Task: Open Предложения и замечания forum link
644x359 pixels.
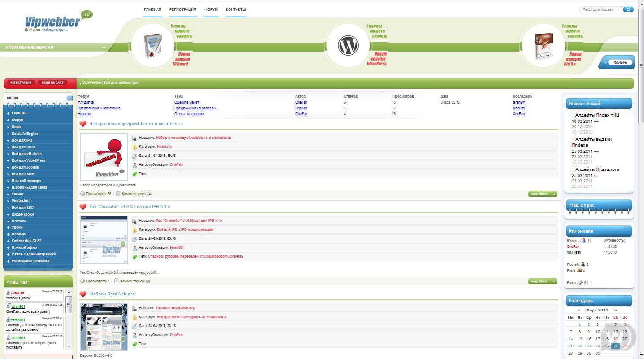Action: (99, 108)
